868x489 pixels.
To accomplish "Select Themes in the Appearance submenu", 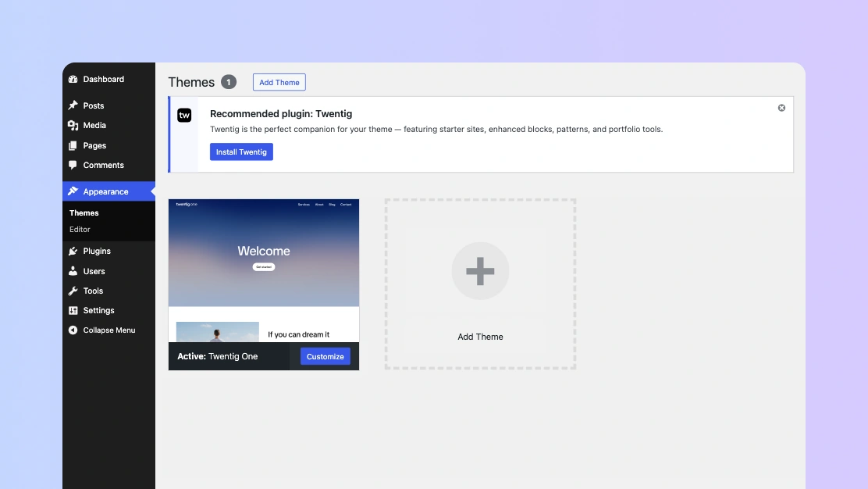I will point(84,212).
